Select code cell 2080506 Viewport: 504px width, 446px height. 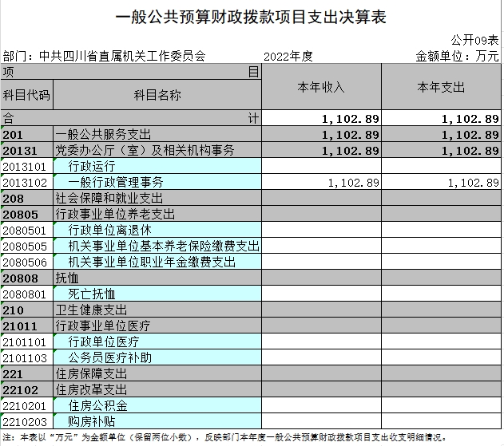point(26,262)
